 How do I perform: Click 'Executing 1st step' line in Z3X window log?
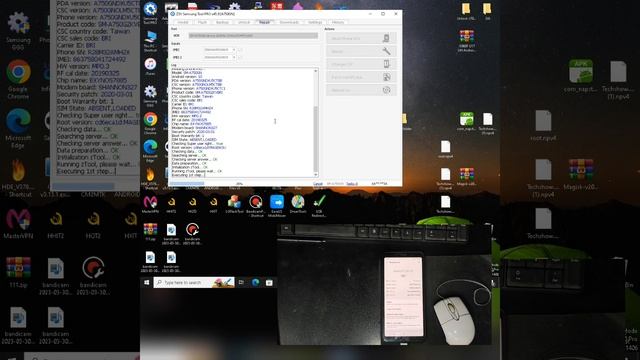(x=187, y=175)
